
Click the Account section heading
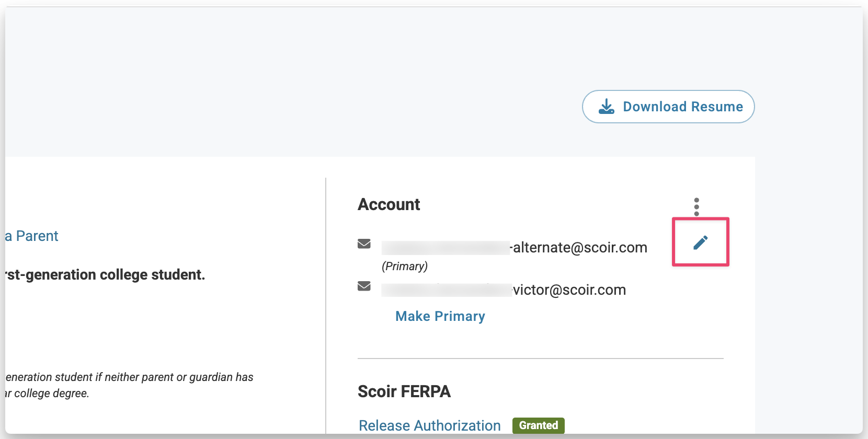[389, 204]
